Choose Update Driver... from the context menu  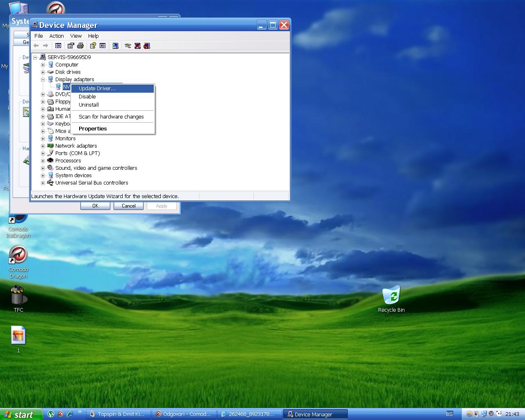pos(113,88)
